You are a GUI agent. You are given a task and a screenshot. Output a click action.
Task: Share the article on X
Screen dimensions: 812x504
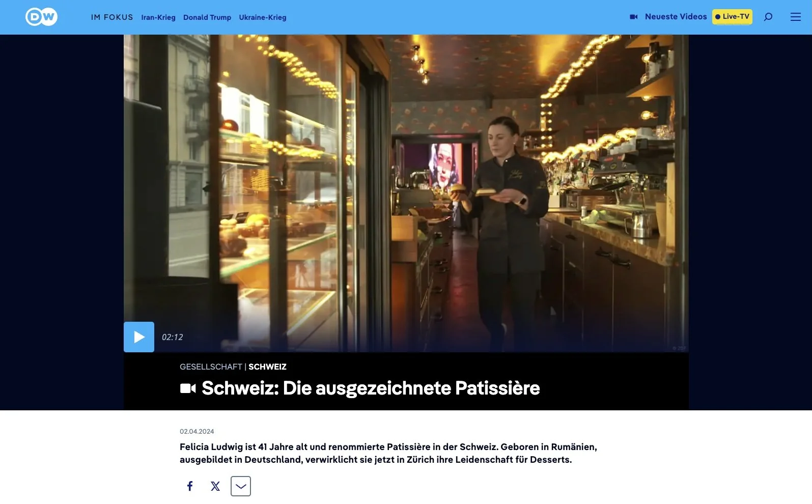tap(215, 486)
